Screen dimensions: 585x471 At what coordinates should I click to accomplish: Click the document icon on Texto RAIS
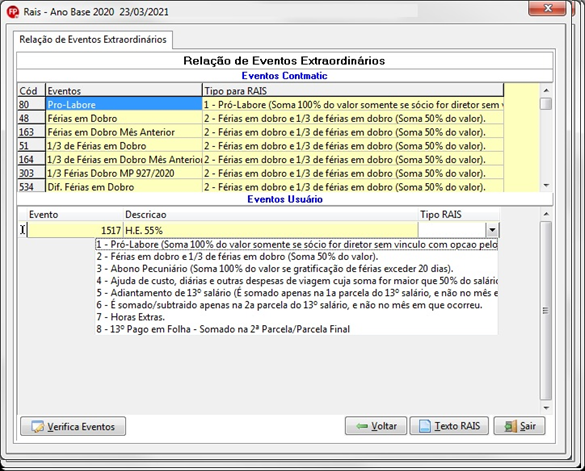[x=425, y=426]
